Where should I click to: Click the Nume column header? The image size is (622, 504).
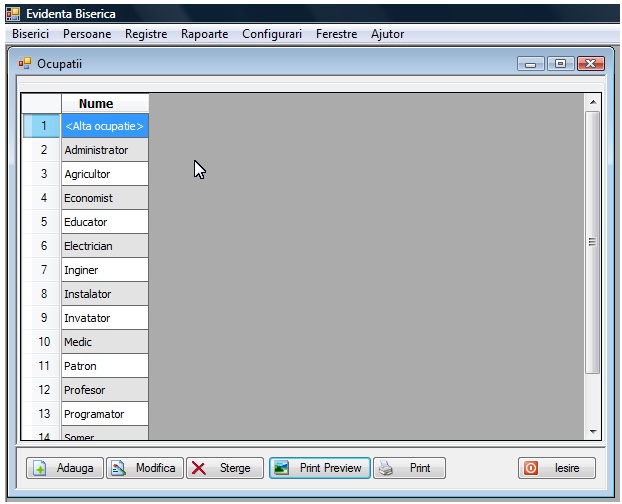(96, 104)
